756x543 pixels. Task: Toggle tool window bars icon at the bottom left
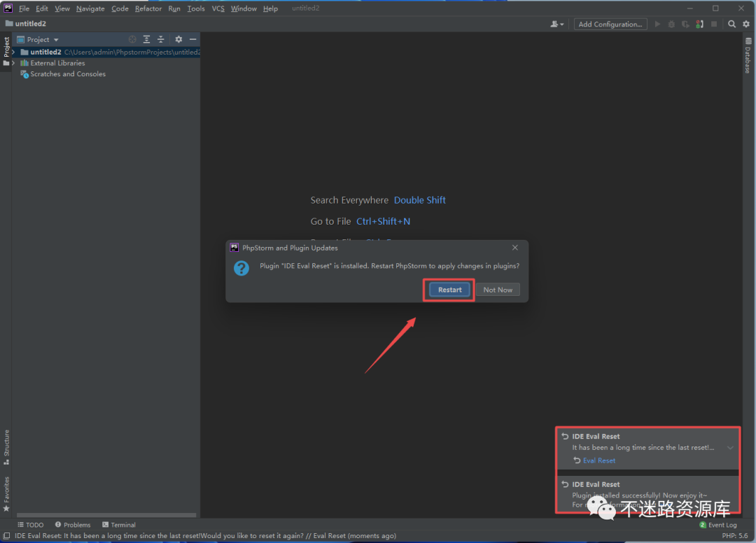point(7,535)
